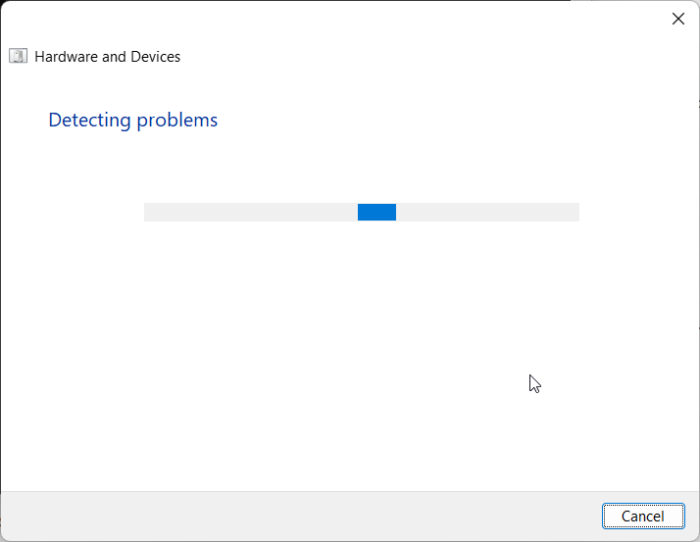Click the blue progress indicator block
This screenshot has height=542, width=700.
377,212
